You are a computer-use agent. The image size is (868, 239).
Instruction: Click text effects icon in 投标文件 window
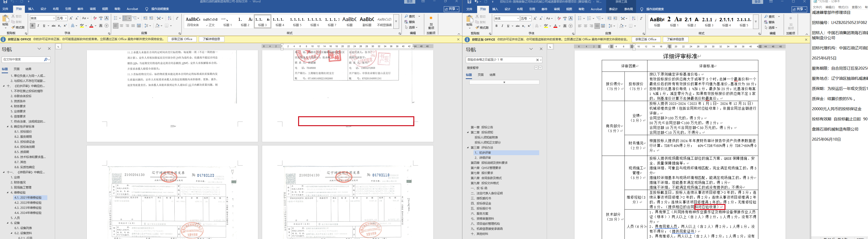(73, 26)
